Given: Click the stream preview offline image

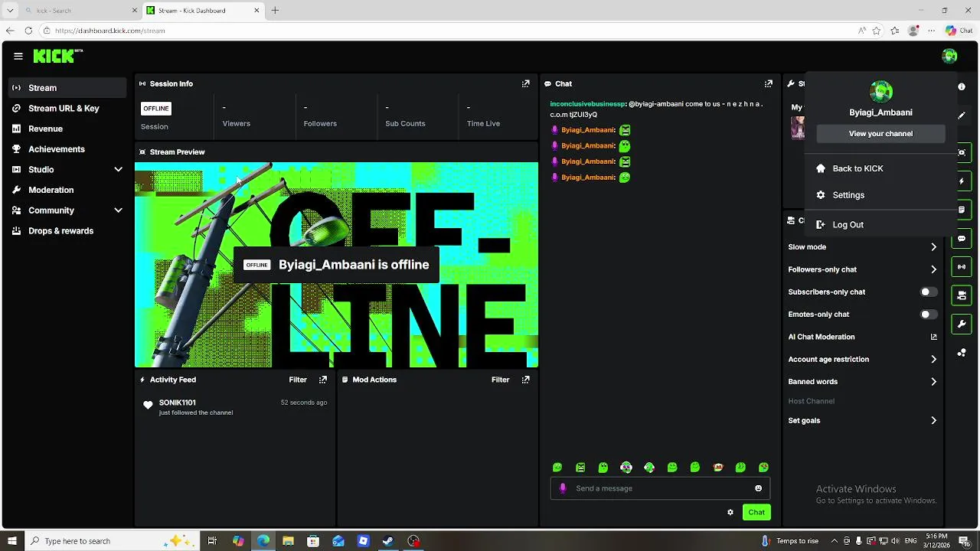Looking at the screenshot, I should [x=336, y=265].
